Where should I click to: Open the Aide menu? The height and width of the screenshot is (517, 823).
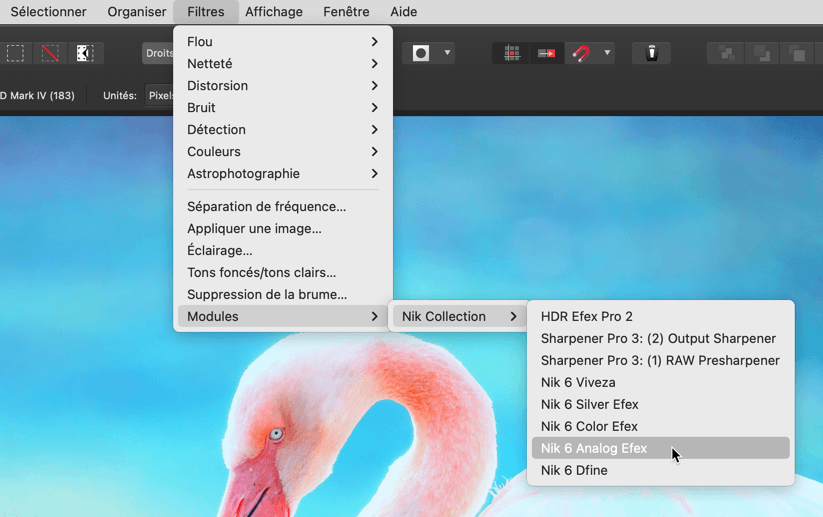(x=404, y=12)
